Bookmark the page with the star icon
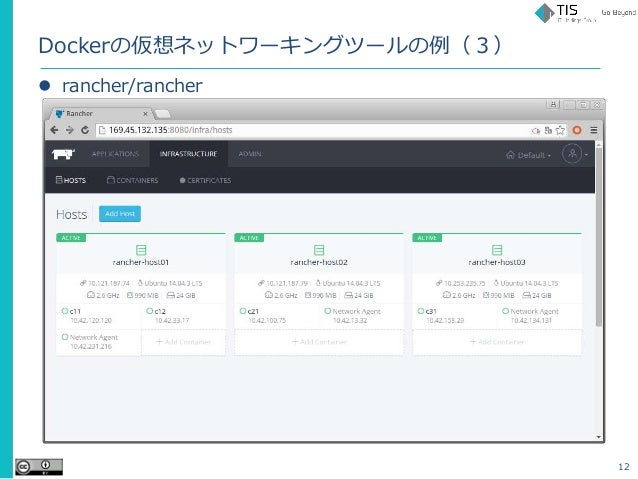The width and height of the screenshot is (638, 479). (560, 130)
